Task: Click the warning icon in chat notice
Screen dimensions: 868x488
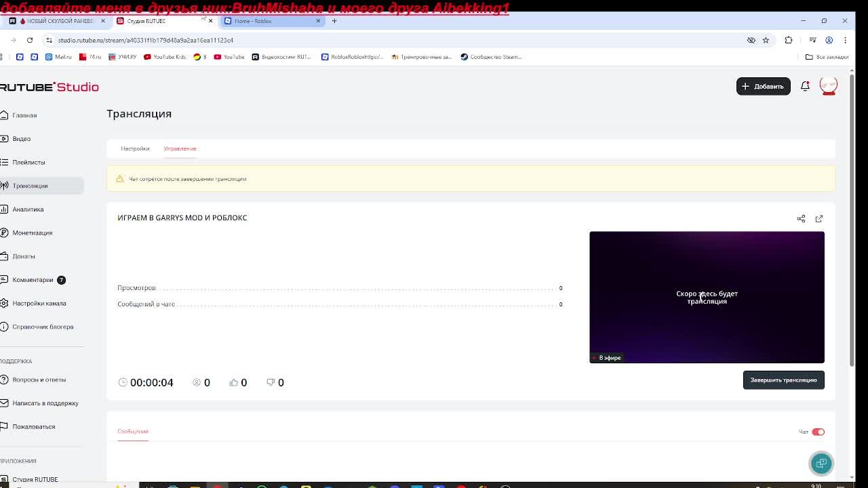Action: pos(119,179)
